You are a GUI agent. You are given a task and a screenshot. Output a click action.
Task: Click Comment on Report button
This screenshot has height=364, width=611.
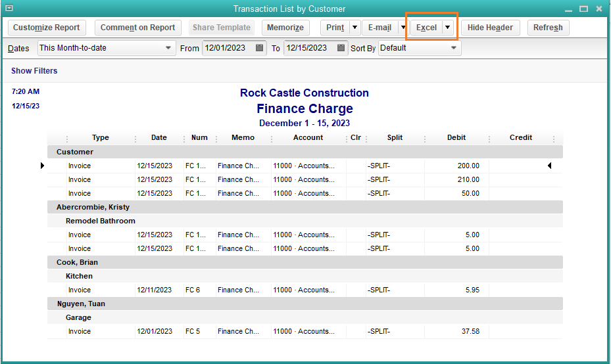tap(137, 28)
